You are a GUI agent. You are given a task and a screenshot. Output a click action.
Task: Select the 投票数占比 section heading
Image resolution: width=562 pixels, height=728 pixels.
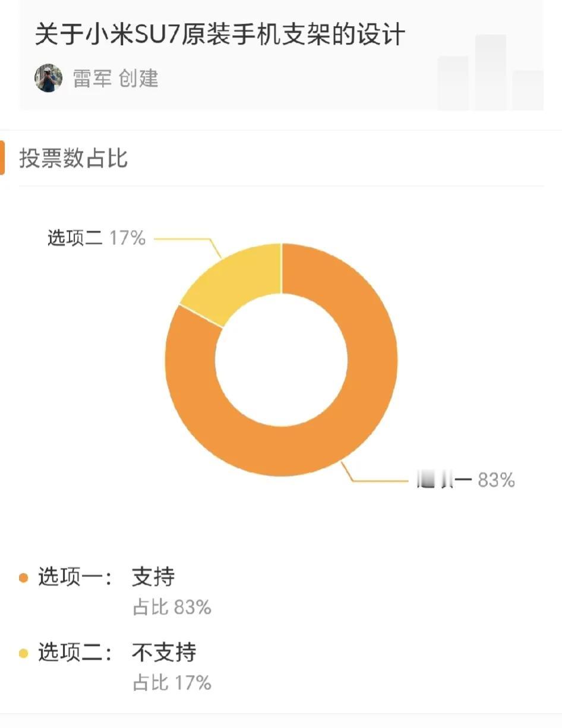pyautogui.click(x=74, y=159)
